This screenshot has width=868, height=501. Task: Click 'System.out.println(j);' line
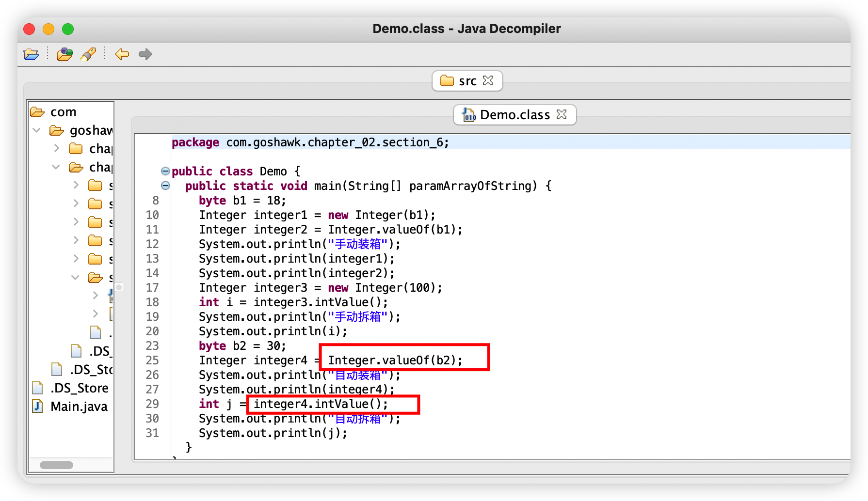(x=273, y=433)
